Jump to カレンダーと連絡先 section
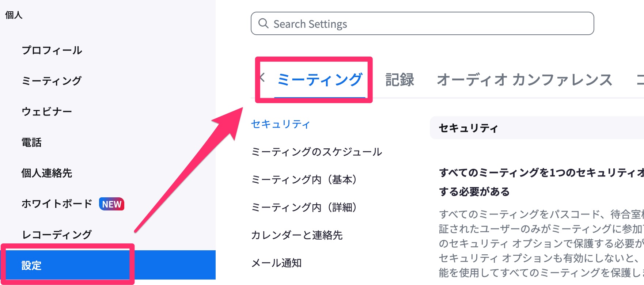This screenshot has height=285, width=644. [297, 235]
